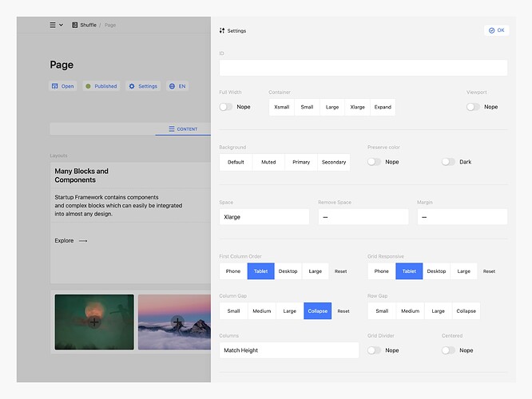This screenshot has height=399, width=532.
Task: Click the Settings panel header icon
Action: 222,30
